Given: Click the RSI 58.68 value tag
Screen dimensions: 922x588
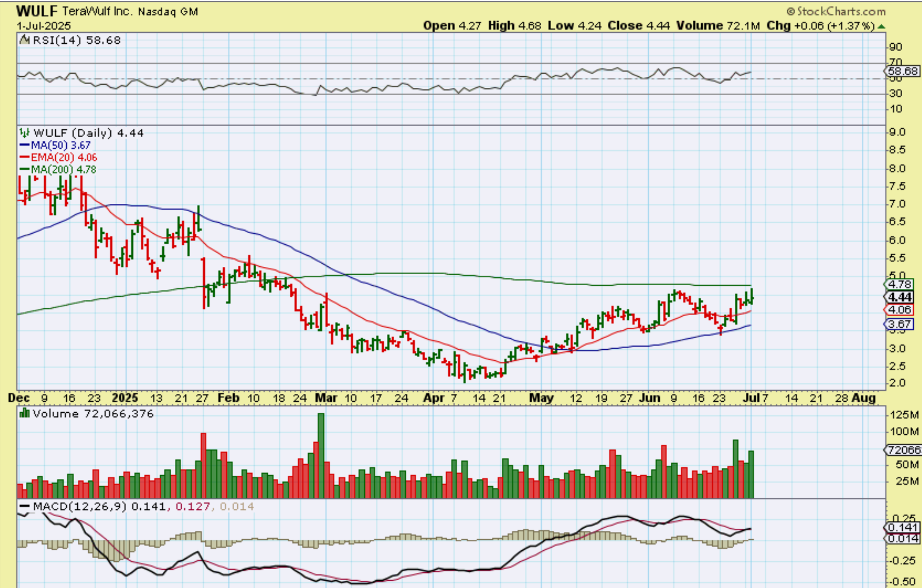Looking at the screenshot, I should pos(902,71).
